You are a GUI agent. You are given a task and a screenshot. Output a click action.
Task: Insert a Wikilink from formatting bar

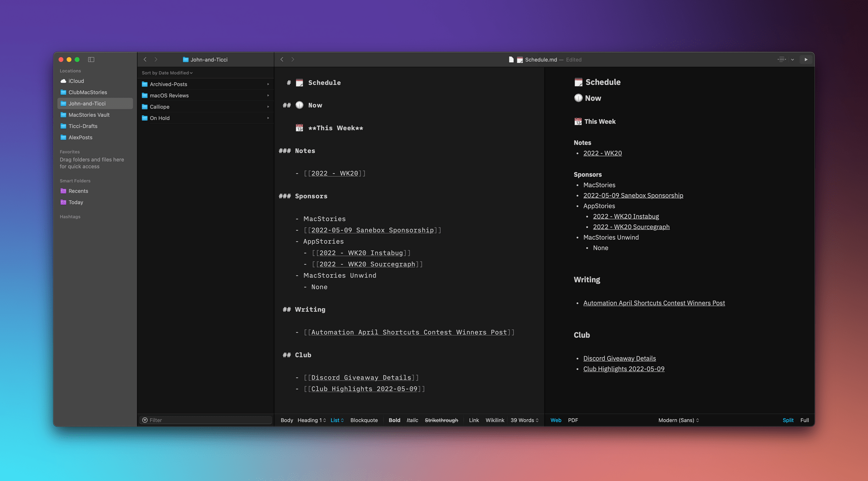pyautogui.click(x=495, y=420)
